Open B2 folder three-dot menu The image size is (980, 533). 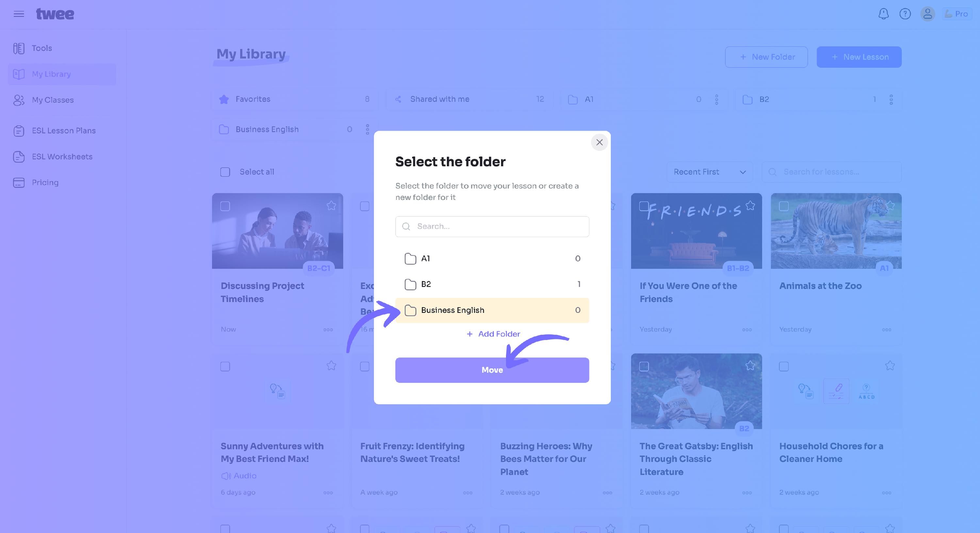point(891,100)
